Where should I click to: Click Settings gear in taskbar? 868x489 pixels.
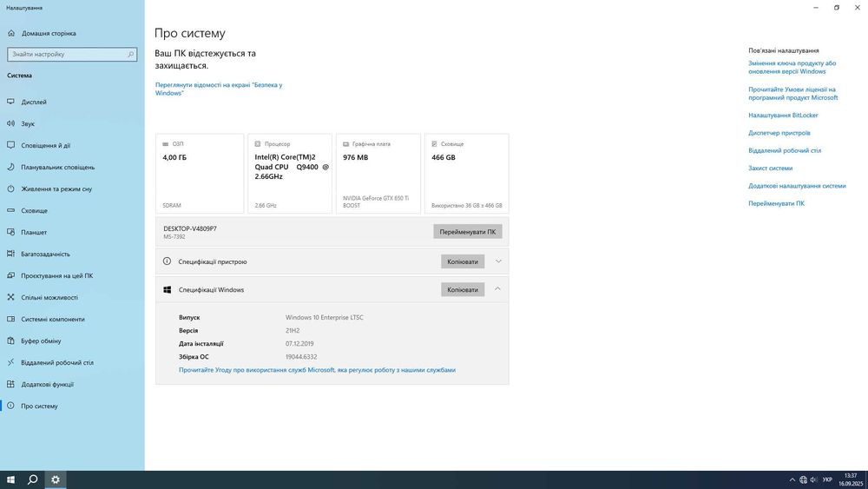[x=55, y=479]
